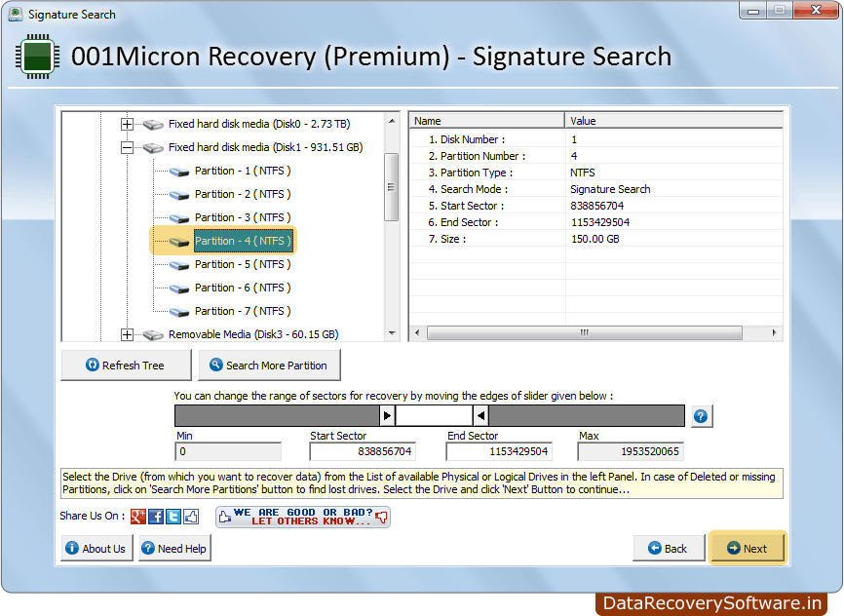The height and width of the screenshot is (616, 844).
Task: Click the details table scroll left arrow
Action: pos(417,332)
